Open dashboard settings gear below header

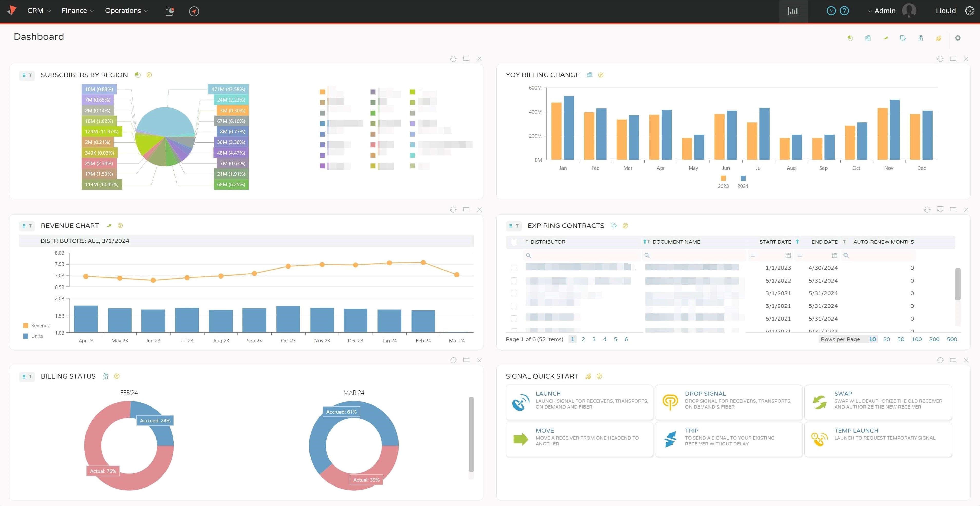coord(958,38)
